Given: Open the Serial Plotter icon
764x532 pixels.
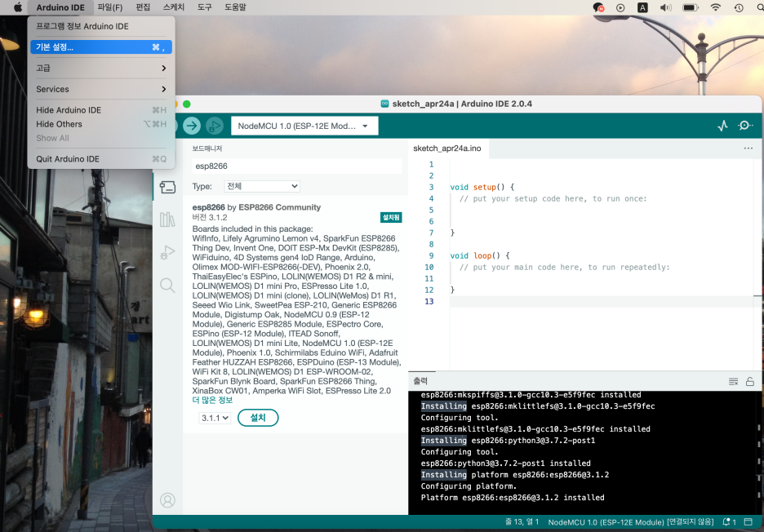Looking at the screenshot, I should coord(722,126).
